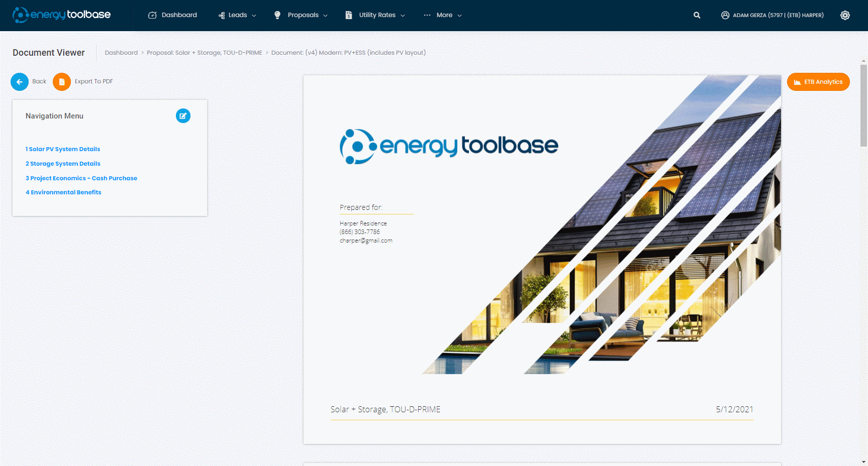Image resolution: width=868 pixels, height=466 pixels.
Task: Click the Navigation Menu heading
Action: click(54, 116)
